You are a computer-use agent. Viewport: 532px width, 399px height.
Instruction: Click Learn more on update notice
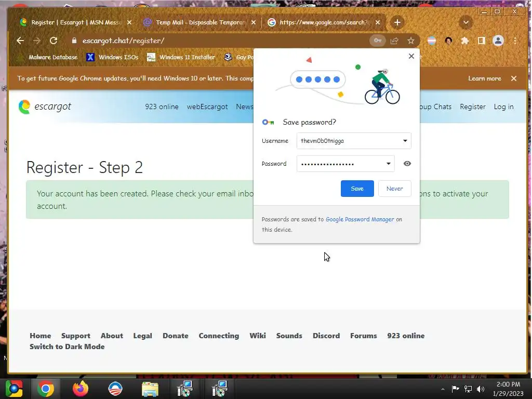[485, 78]
